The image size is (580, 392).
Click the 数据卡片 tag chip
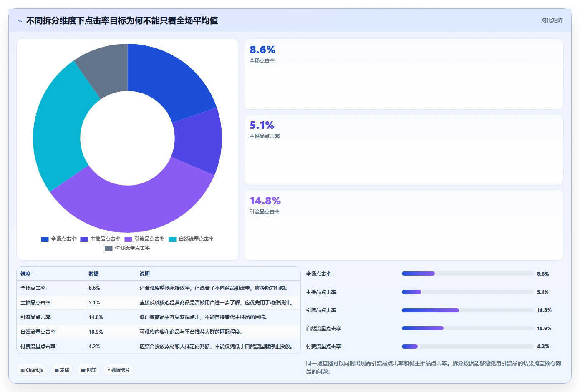pos(119,370)
